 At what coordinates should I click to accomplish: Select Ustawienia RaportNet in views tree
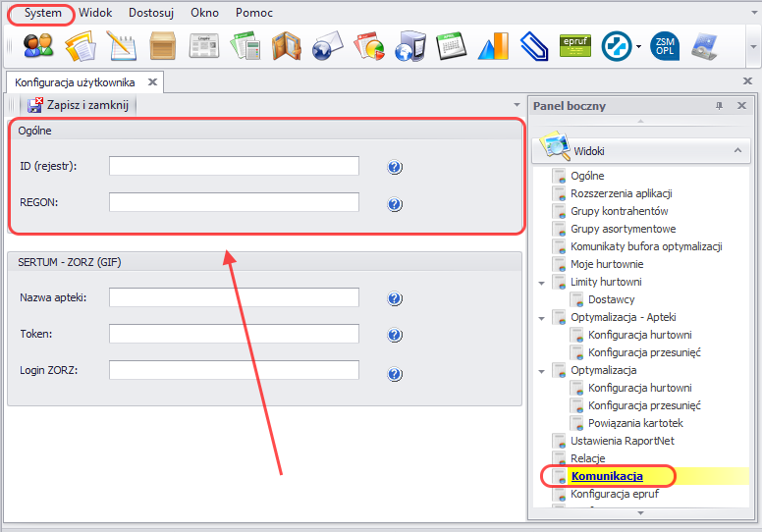622,441
